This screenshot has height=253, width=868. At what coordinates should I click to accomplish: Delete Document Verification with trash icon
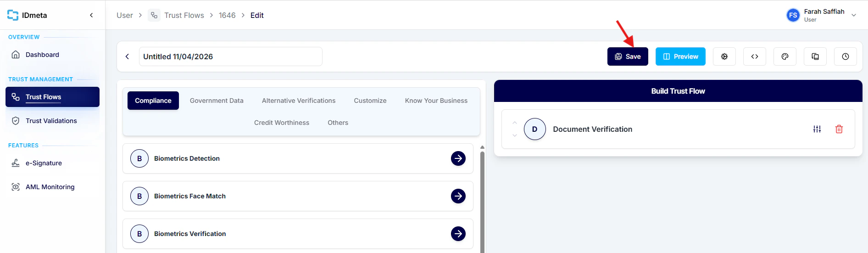pos(839,129)
